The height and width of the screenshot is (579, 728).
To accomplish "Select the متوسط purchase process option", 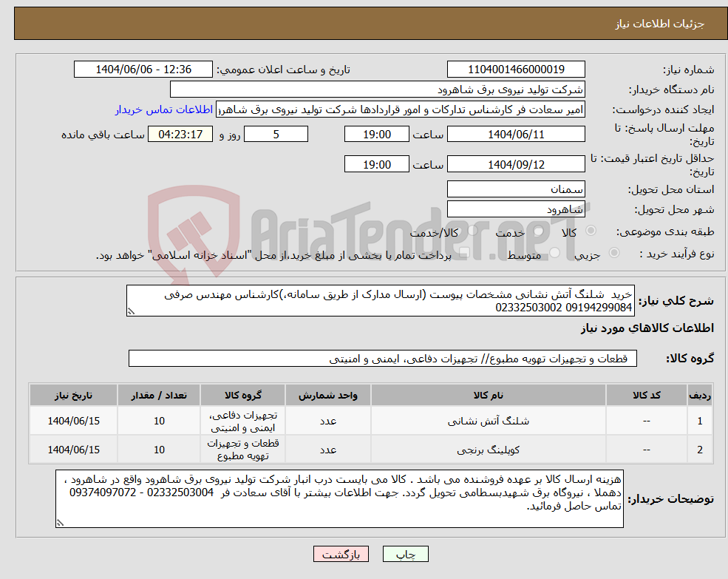I will (553, 253).
